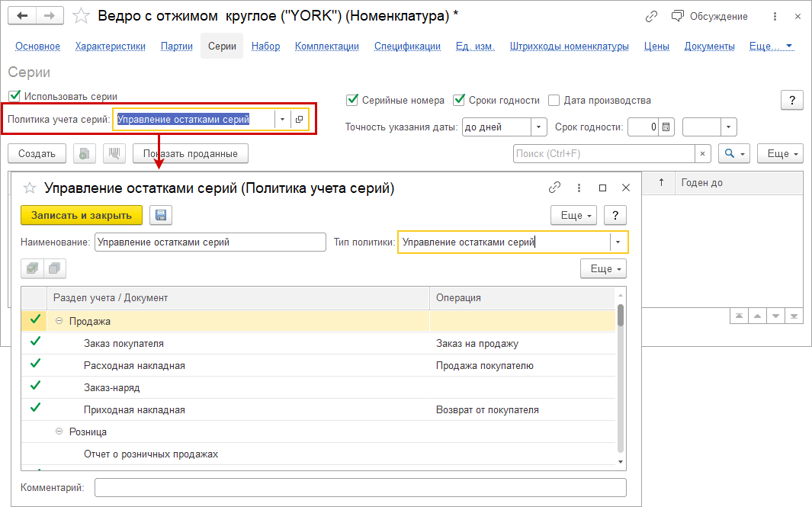812x507 pixels.
Task: Click scroll-down arrow of documents table
Action: tap(621, 462)
